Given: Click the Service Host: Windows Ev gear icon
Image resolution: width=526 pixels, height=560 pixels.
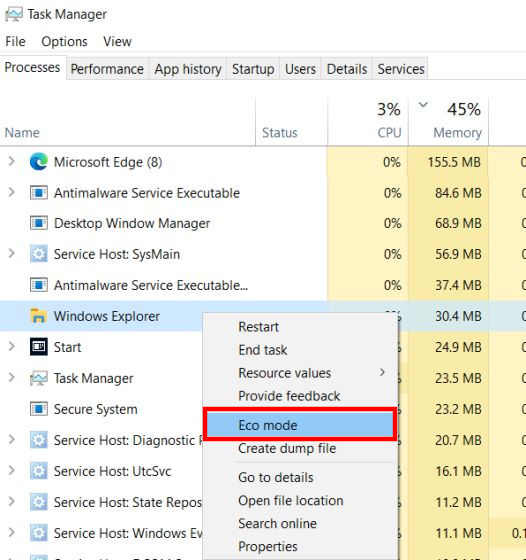Looking at the screenshot, I should coord(39,533).
